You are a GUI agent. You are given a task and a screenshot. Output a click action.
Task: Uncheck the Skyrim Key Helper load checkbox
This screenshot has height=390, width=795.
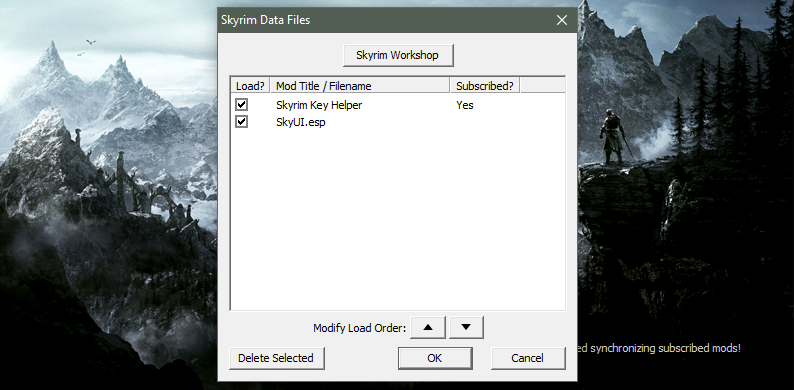click(x=241, y=104)
